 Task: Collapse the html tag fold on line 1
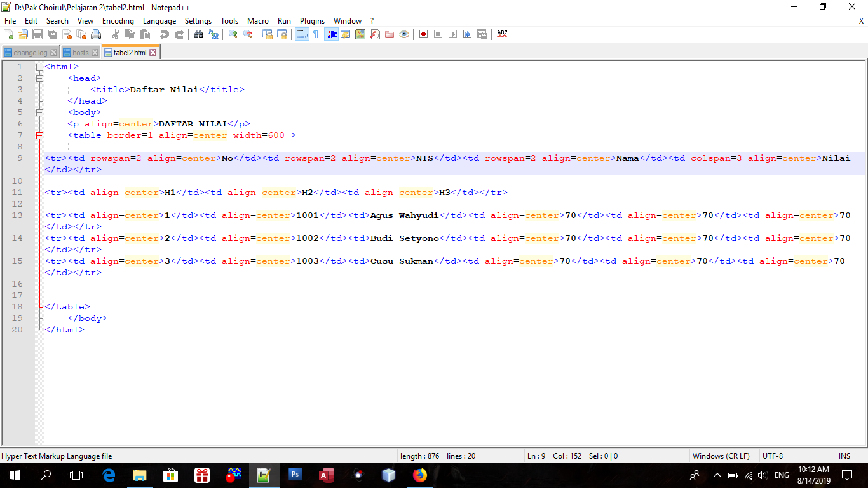[39, 67]
